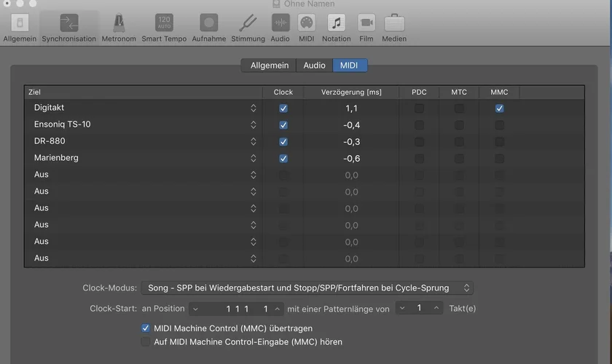
Task: Uncheck MMC checkbox in Digitakt row
Action: click(x=499, y=108)
